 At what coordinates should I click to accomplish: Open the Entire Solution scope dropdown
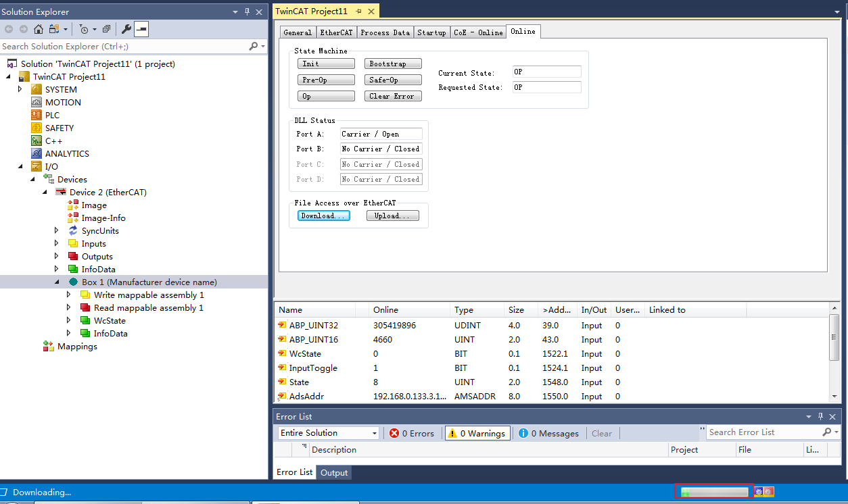329,433
